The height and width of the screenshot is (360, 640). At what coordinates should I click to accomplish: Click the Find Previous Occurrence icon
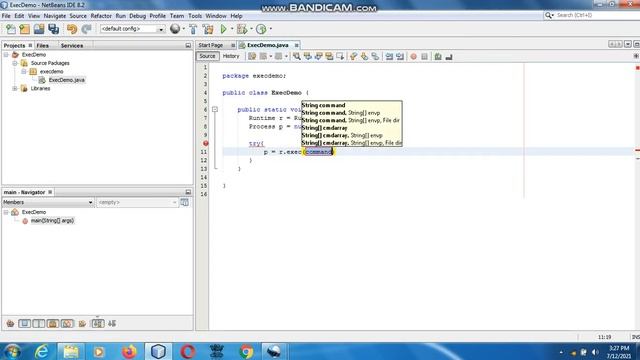(x=308, y=57)
